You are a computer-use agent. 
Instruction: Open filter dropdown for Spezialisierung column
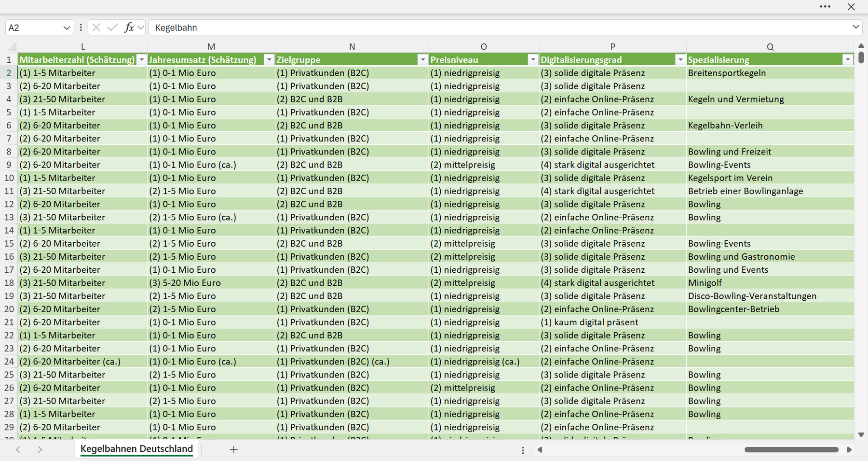[x=847, y=60]
